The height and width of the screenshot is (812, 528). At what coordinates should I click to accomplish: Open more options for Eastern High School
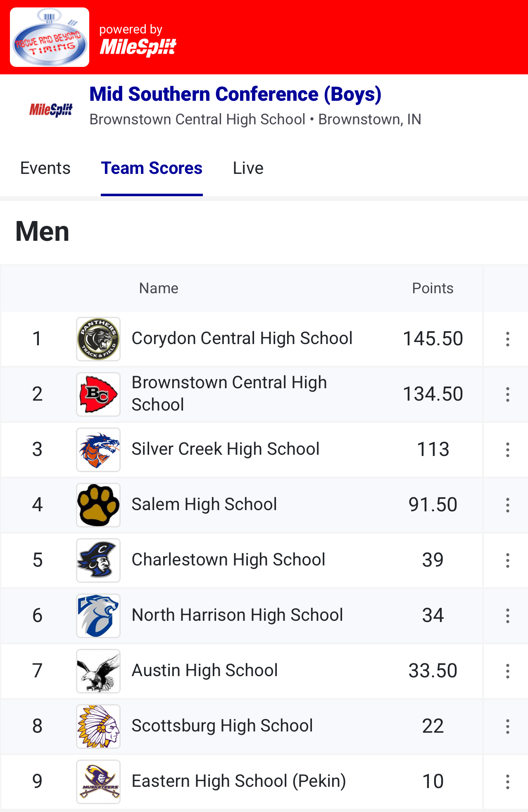507,782
